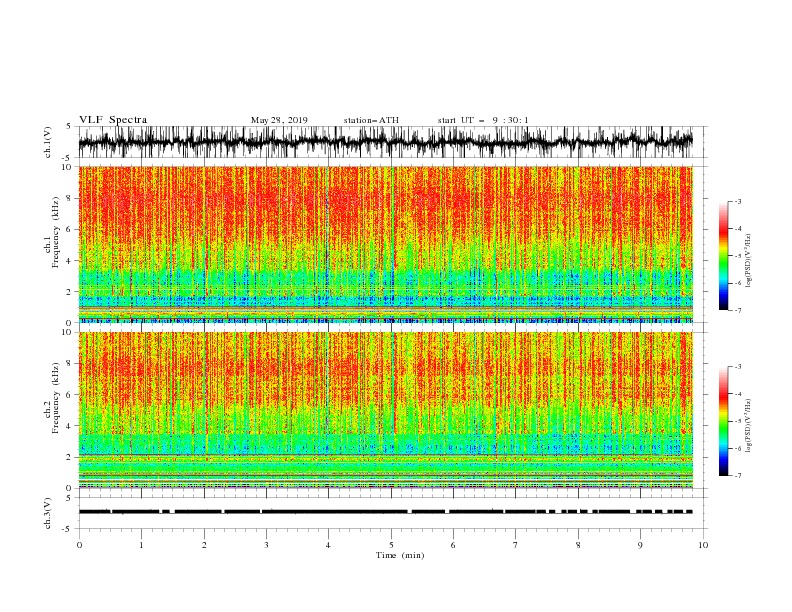Click time axis tick label "7"
The height and width of the screenshot is (612, 792).
coord(516,545)
